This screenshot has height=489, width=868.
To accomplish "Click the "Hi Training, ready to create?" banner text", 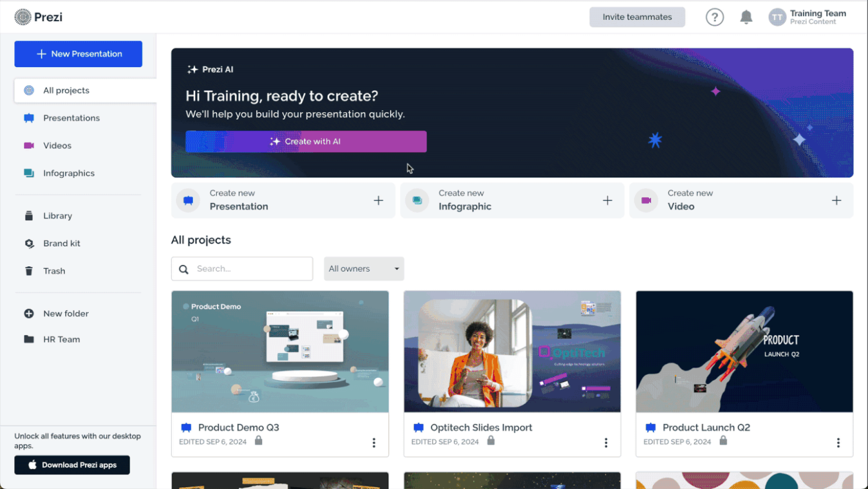I will click(281, 96).
